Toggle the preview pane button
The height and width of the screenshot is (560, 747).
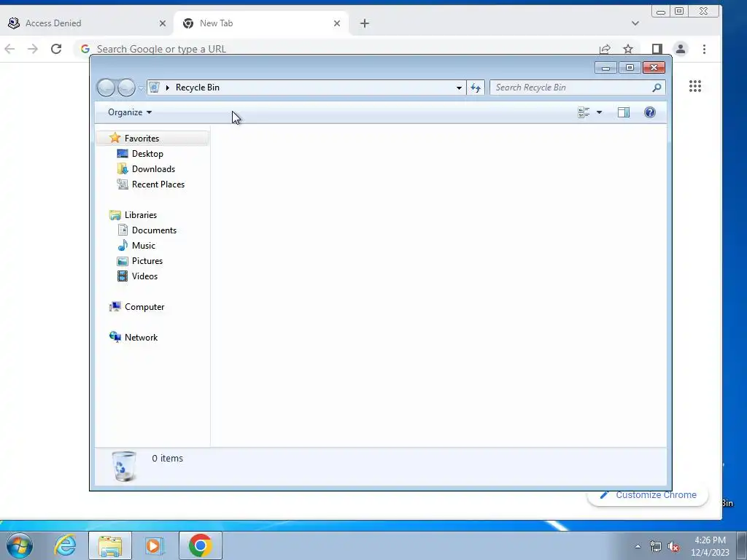click(x=624, y=112)
